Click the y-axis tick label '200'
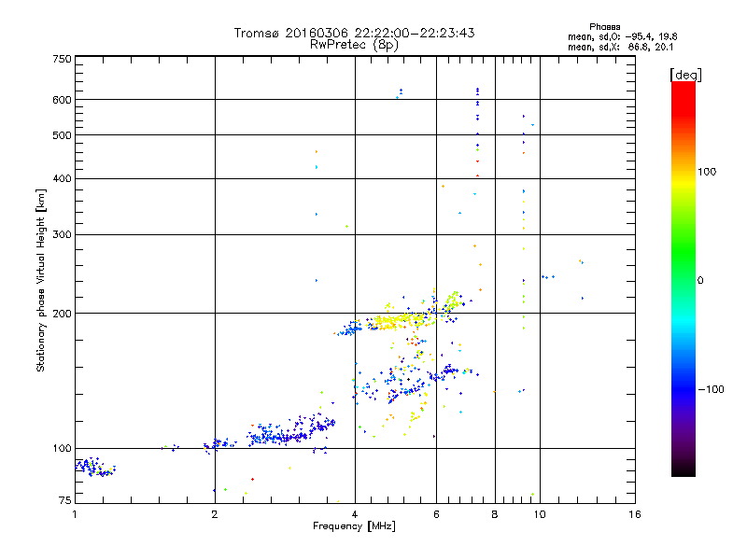 coord(62,314)
